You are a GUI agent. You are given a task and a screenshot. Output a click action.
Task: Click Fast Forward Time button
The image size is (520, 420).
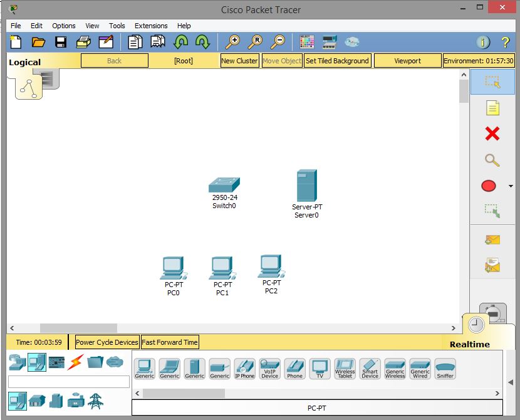pos(170,342)
